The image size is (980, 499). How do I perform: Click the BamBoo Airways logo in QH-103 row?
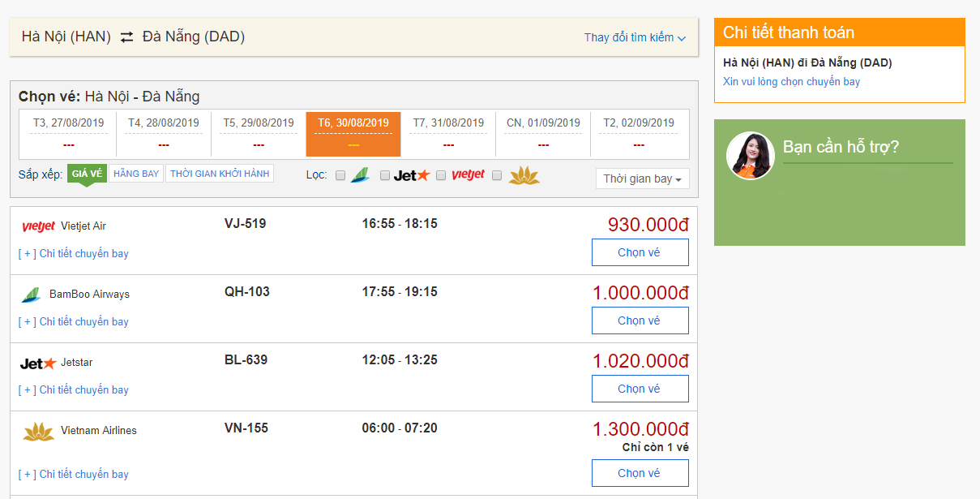[x=31, y=295]
